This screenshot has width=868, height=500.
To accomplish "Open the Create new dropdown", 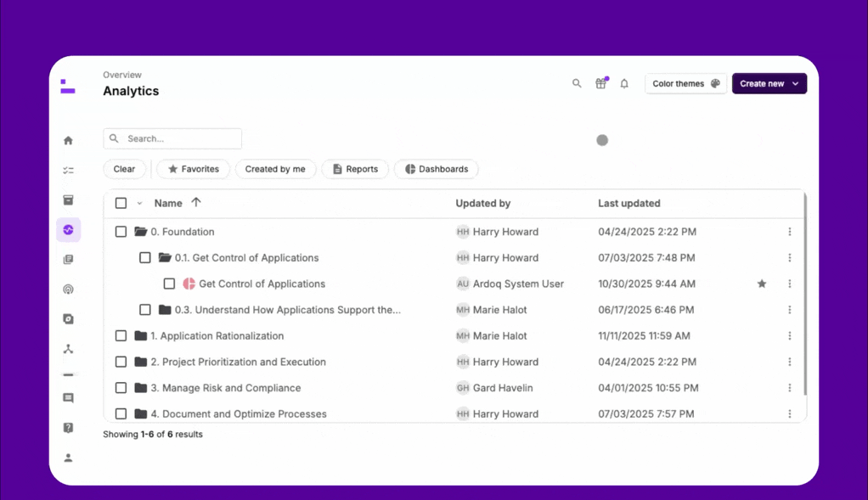I will point(769,84).
